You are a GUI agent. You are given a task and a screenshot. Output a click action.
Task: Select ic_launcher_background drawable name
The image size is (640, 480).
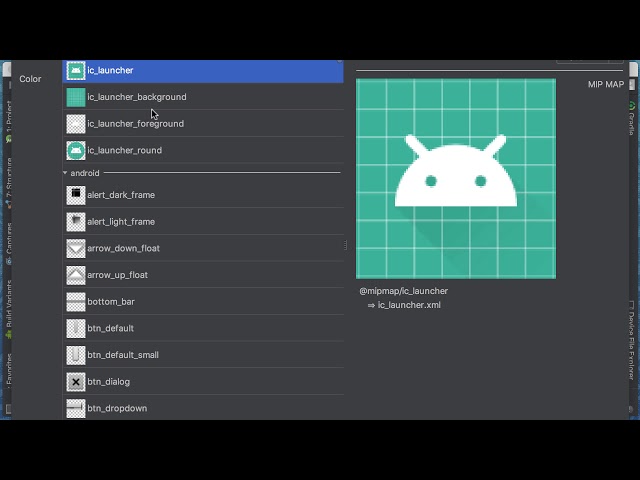tap(137, 97)
